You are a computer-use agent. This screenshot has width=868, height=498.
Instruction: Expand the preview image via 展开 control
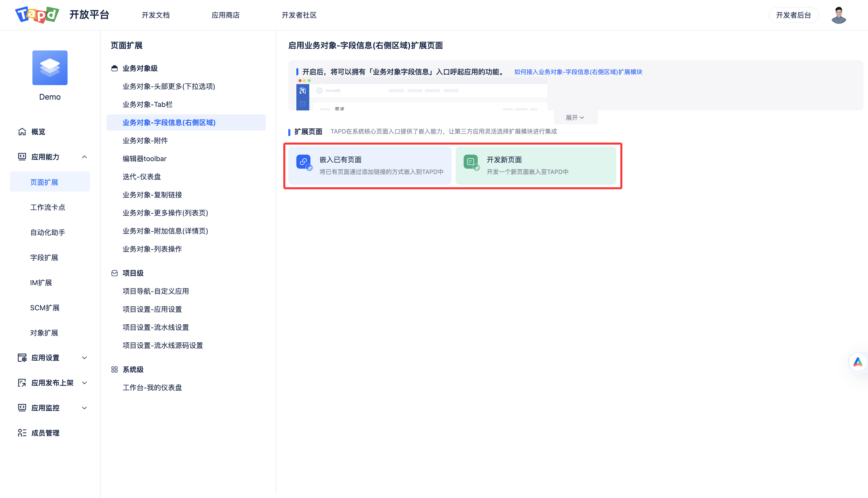575,117
